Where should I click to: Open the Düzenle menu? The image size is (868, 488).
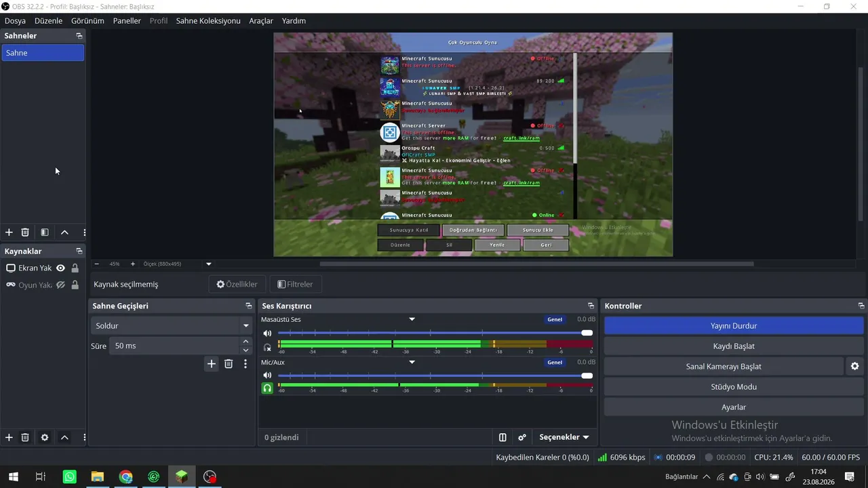pyautogui.click(x=48, y=21)
